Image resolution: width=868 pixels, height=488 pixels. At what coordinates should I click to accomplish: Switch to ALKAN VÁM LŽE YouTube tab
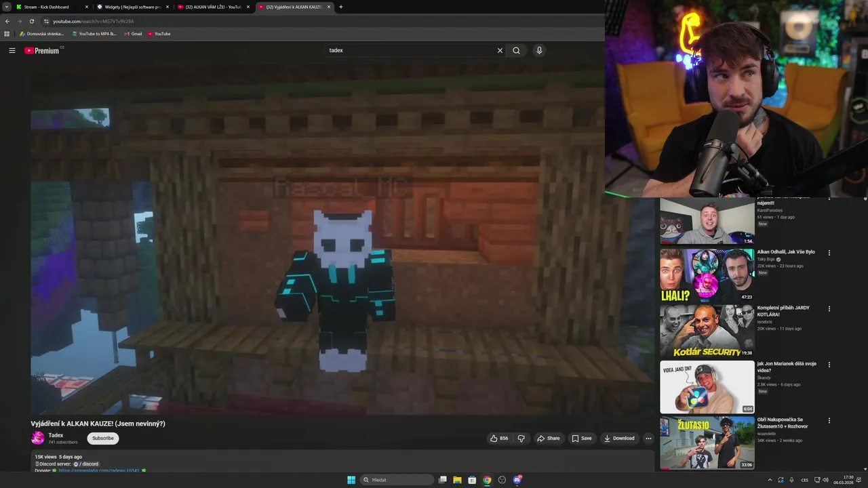(x=214, y=7)
